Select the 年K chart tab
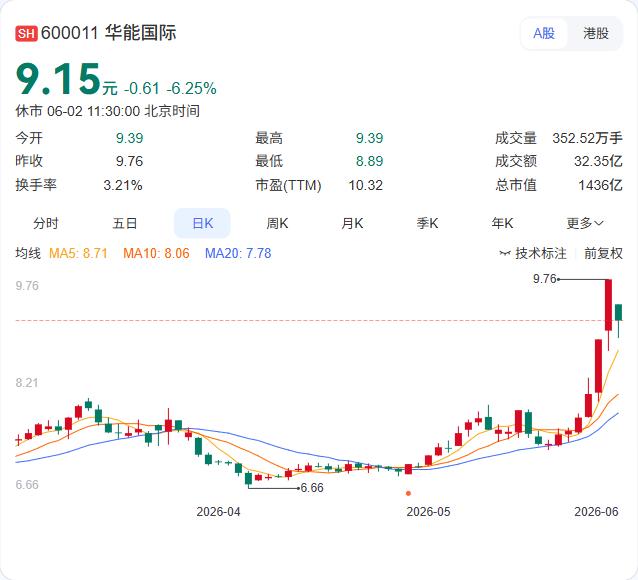This screenshot has height=580, width=638. [x=502, y=223]
